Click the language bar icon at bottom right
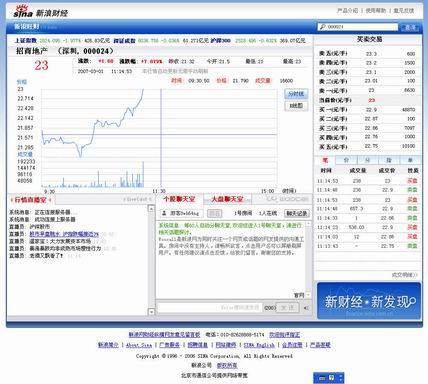The image size is (428, 384). (322, 378)
